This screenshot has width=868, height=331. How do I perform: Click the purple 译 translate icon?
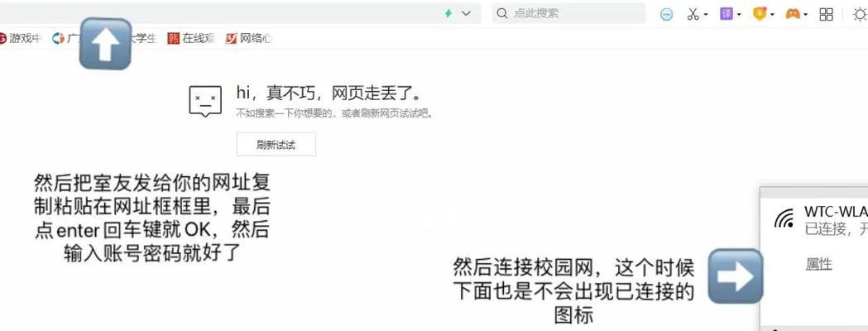pos(727,14)
